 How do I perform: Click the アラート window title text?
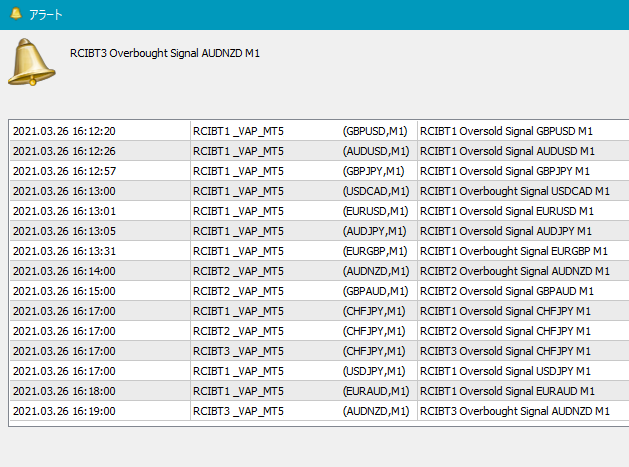[46, 15]
